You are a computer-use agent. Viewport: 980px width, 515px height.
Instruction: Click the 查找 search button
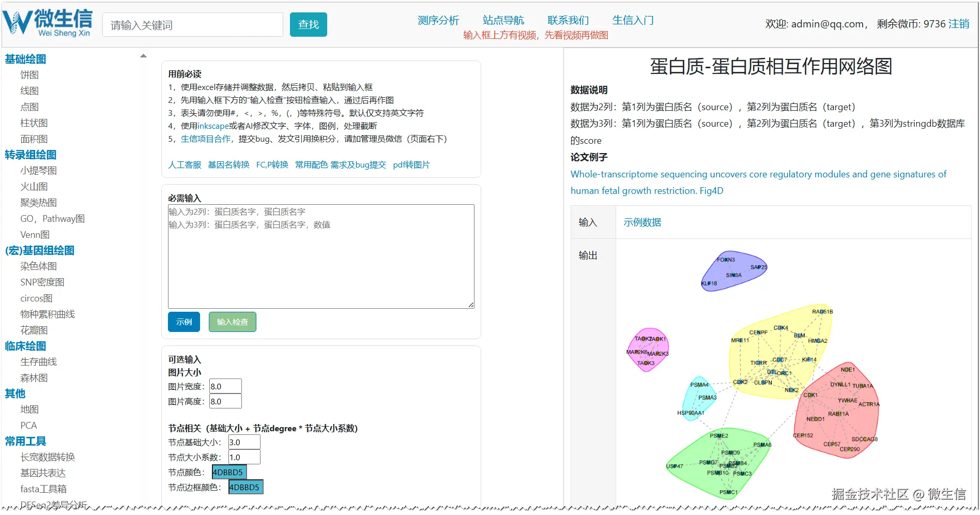pyautogui.click(x=309, y=25)
